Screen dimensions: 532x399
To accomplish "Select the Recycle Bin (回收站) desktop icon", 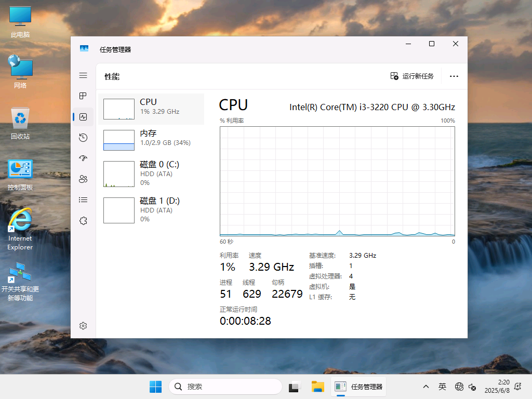I will coord(20,123).
